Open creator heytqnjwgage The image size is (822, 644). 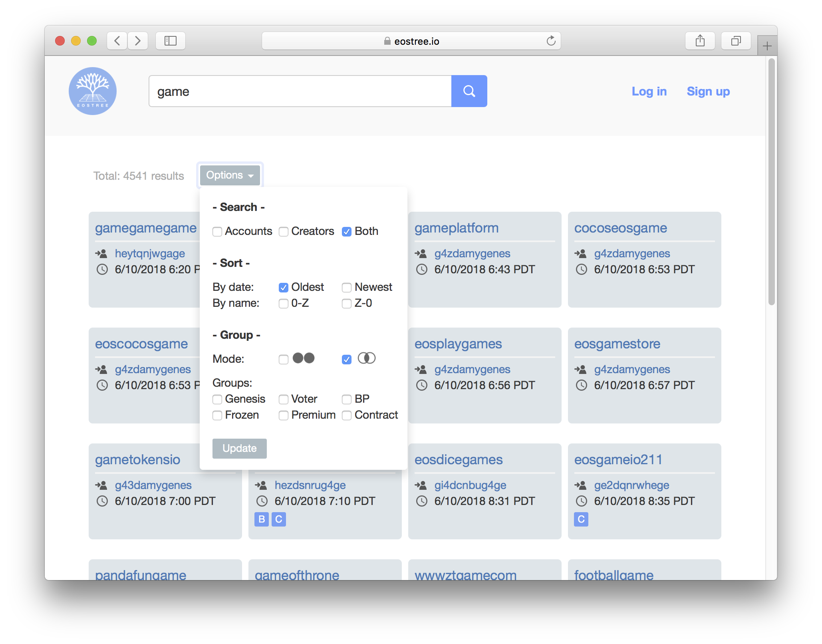pyautogui.click(x=150, y=254)
